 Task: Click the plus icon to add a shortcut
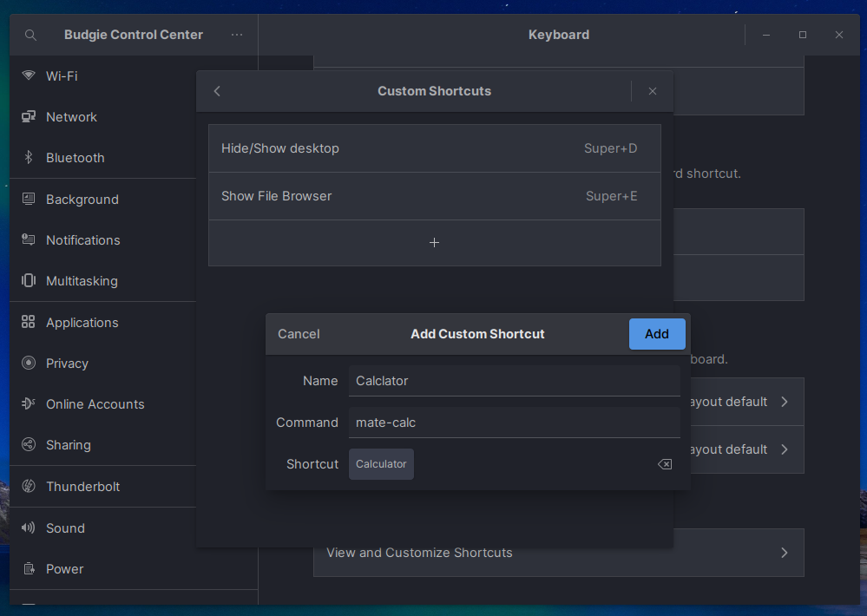click(434, 243)
